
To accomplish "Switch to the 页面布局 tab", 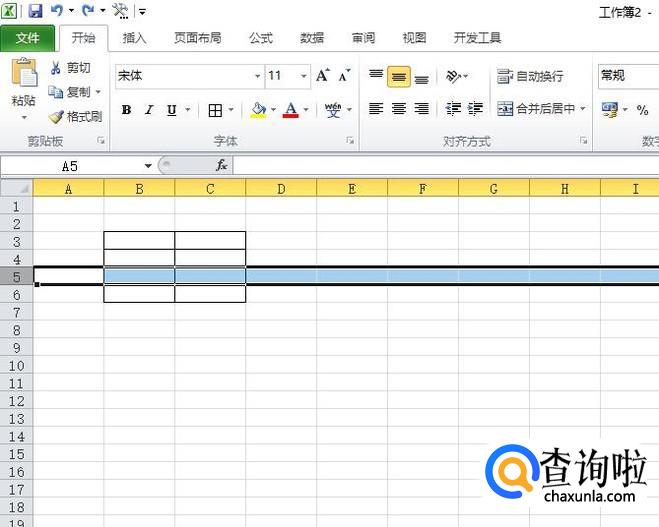I will (x=198, y=38).
